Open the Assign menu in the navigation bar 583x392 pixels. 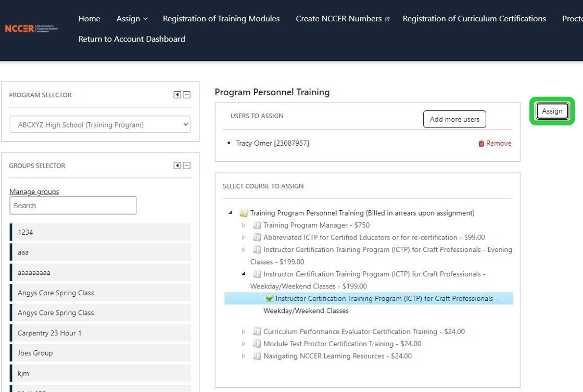pos(131,18)
